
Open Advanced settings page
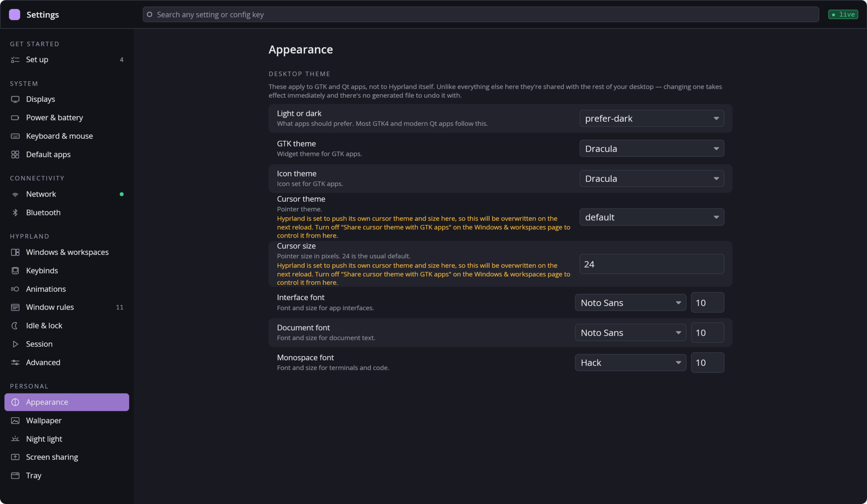67,363
